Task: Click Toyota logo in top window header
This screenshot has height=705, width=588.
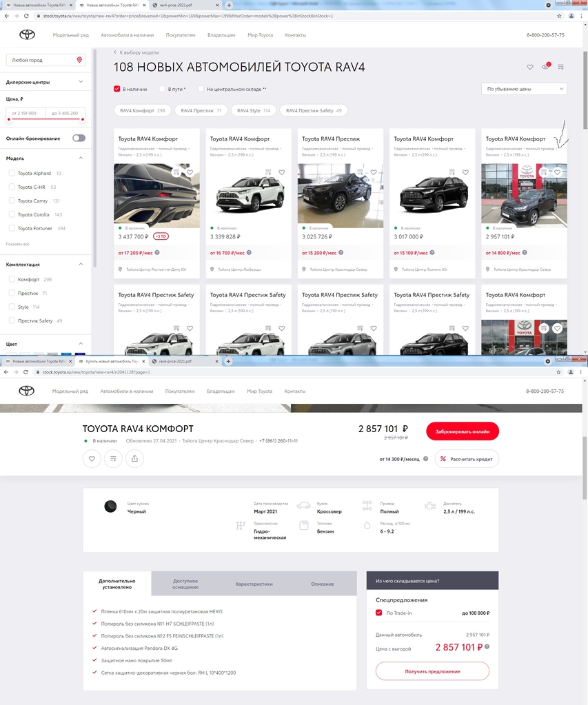Action: (x=27, y=34)
